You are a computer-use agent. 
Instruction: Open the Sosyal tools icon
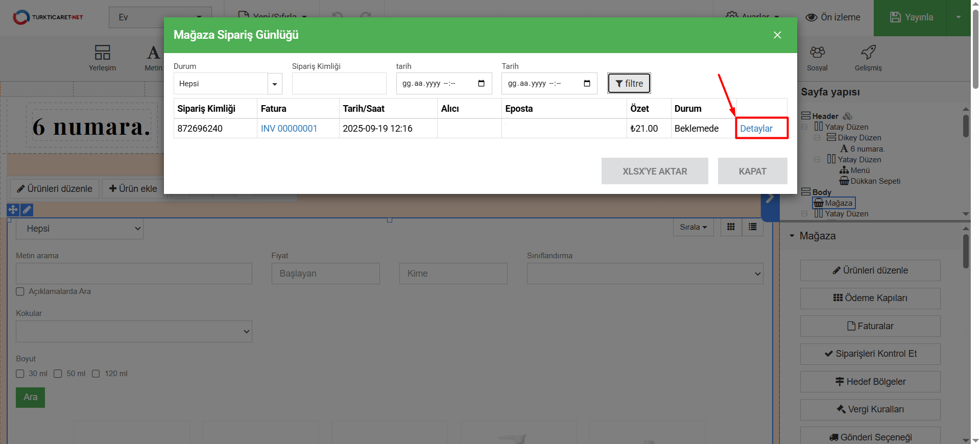pos(817,53)
